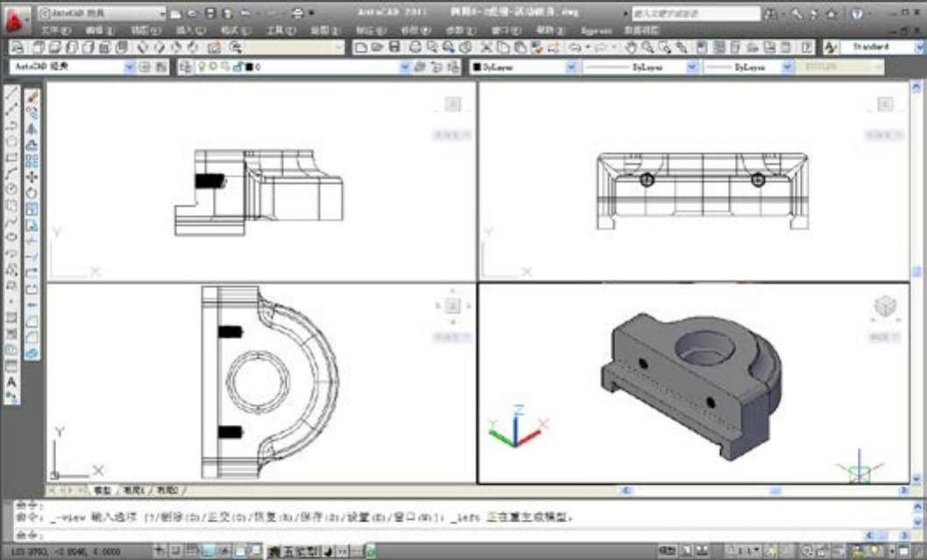Screen dimensions: 927x560
Task: Click the ViewCube in the 3D viewport
Action: tap(885, 306)
